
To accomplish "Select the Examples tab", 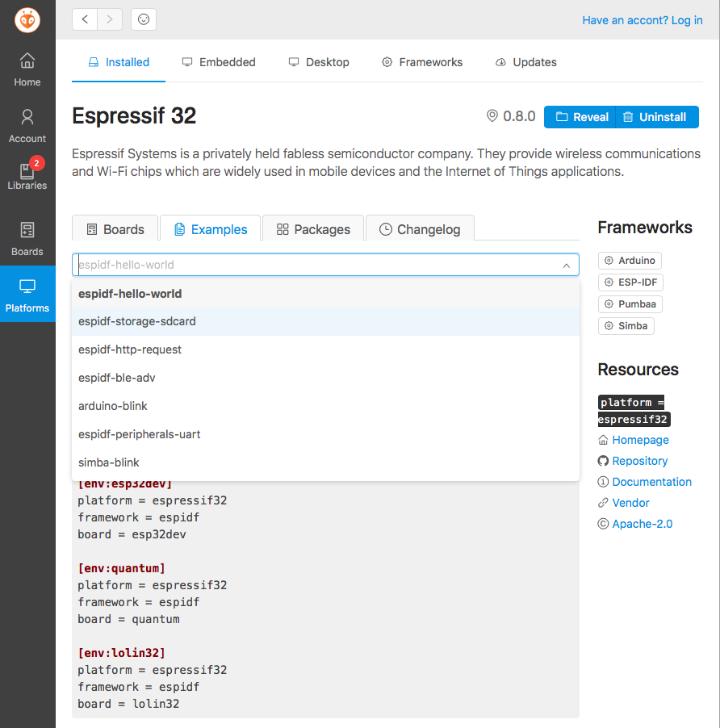I will click(x=211, y=229).
